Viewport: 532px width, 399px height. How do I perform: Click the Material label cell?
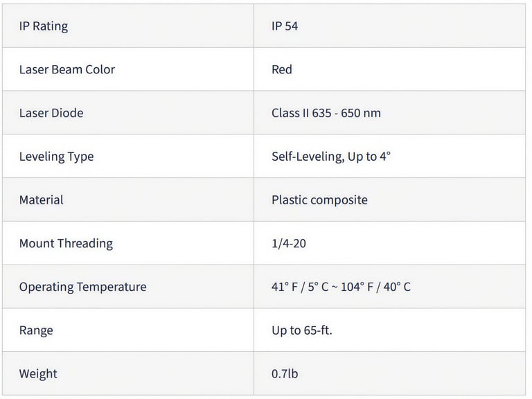point(41,200)
